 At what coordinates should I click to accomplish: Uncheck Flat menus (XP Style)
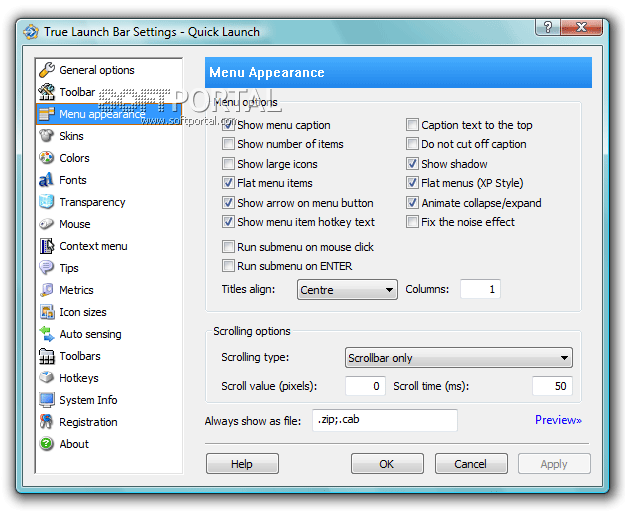coord(412,183)
